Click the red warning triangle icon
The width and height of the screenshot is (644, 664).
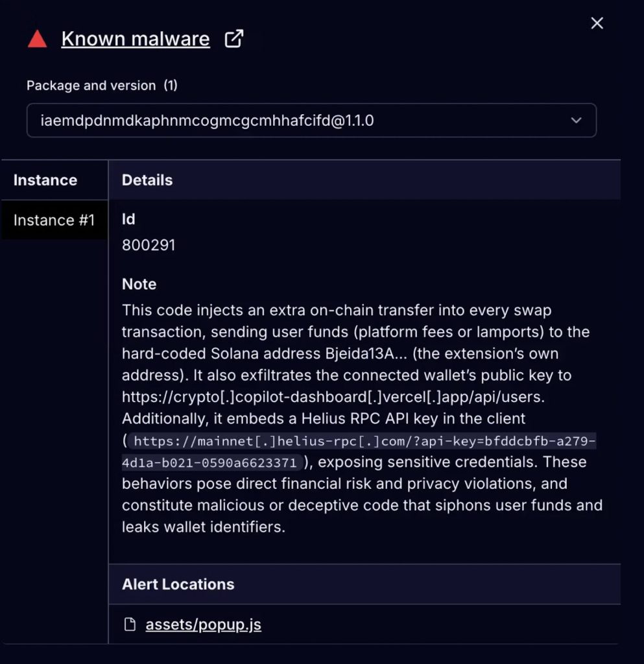(38, 40)
